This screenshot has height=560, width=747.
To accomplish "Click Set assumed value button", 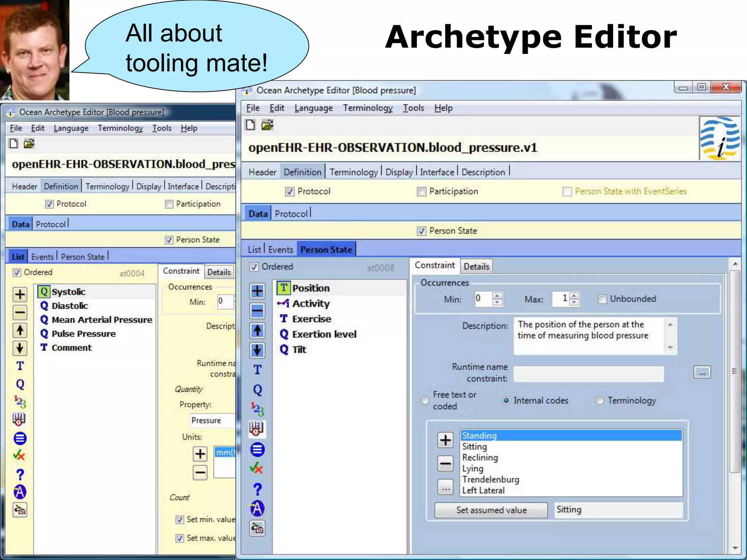I will click(x=491, y=510).
